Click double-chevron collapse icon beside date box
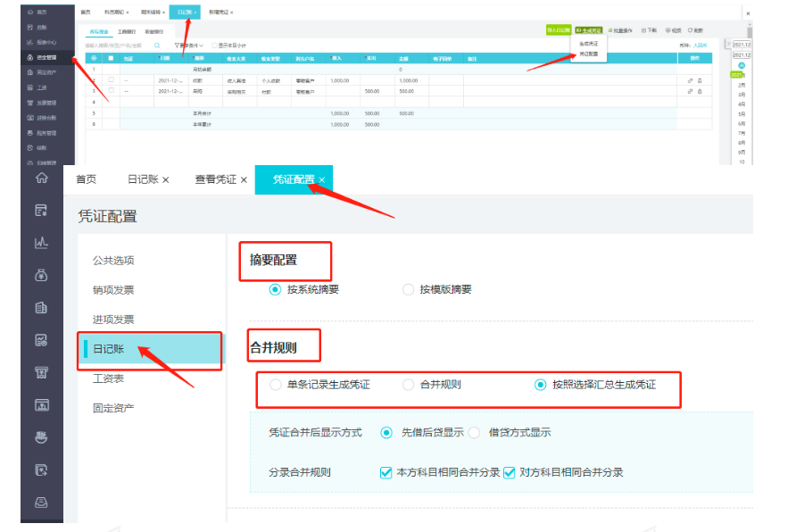 [728, 44]
